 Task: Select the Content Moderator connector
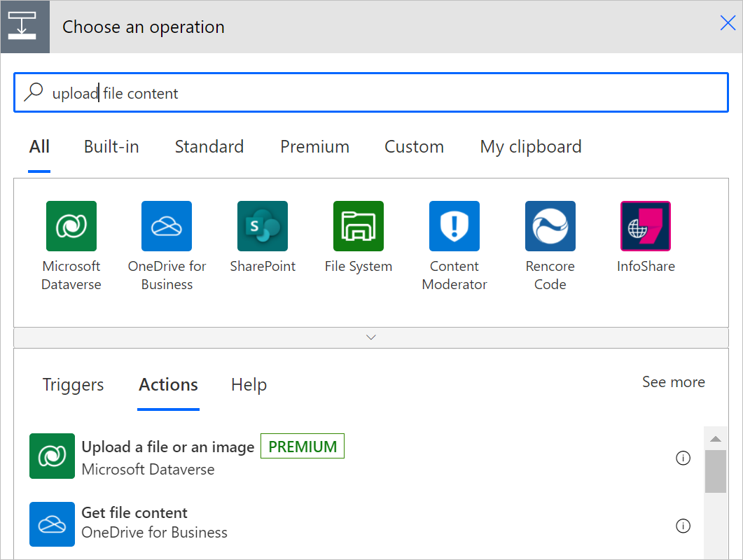[454, 226]
